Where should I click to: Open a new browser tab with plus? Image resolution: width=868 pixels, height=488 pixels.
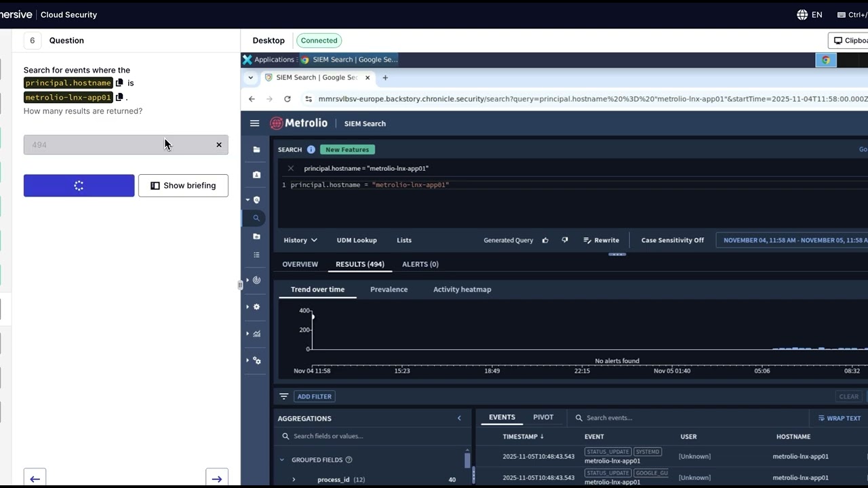coord(385,77)
